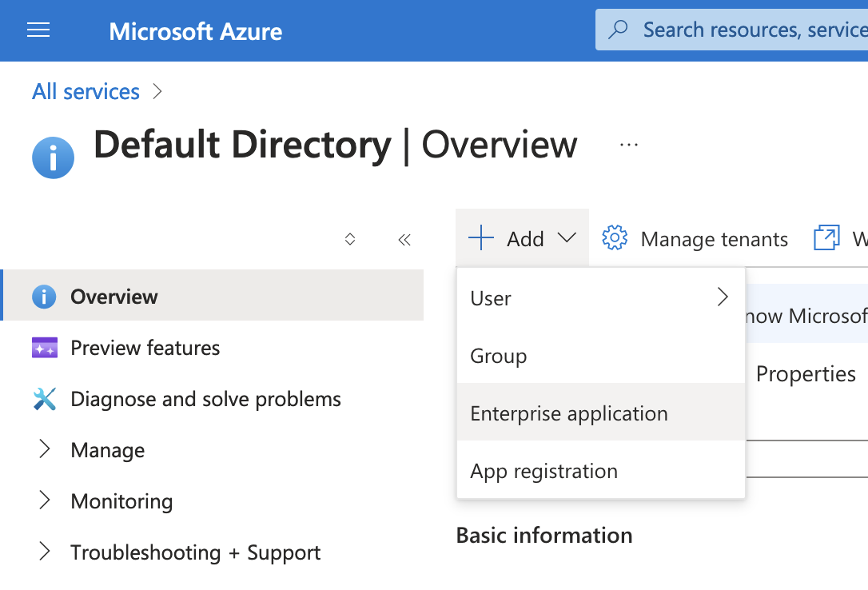This screenshot has height=590, width=868.
Task: Select App registration menu item
Action: click(x=600, y=469)
